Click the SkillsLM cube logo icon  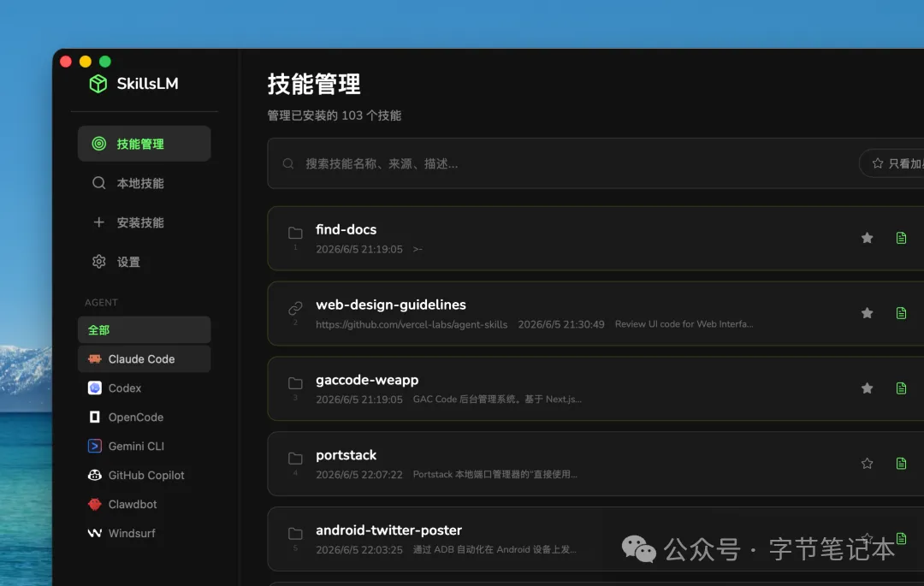pyautogui.click(x=98, y=84)
